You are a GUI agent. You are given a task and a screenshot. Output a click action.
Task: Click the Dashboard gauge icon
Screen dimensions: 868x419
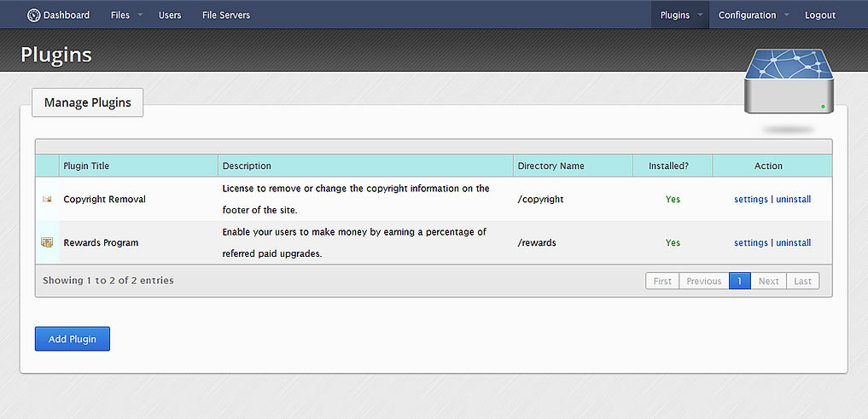(34, 15)
